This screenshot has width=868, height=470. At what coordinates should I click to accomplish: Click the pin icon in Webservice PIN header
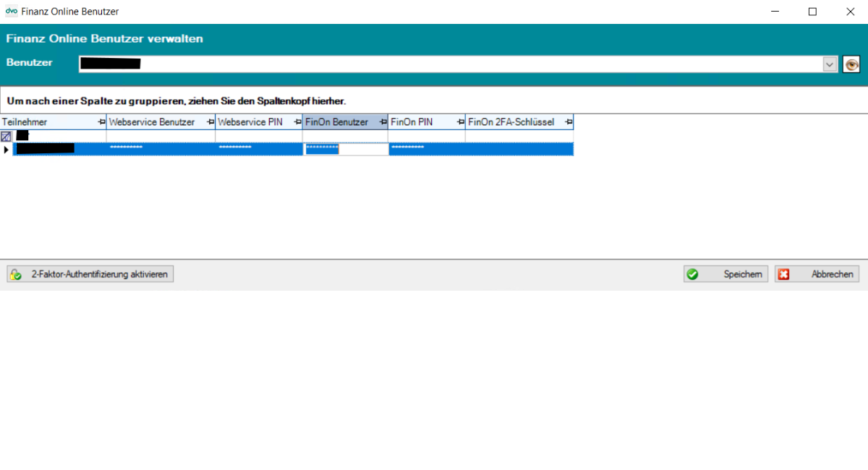tap(297, 122)
